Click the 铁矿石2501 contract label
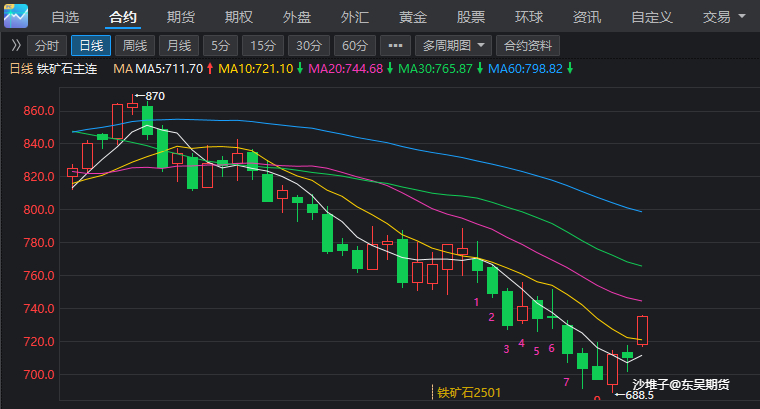The width and height of the screenshot is (760, 409). (x=469, y=392)
